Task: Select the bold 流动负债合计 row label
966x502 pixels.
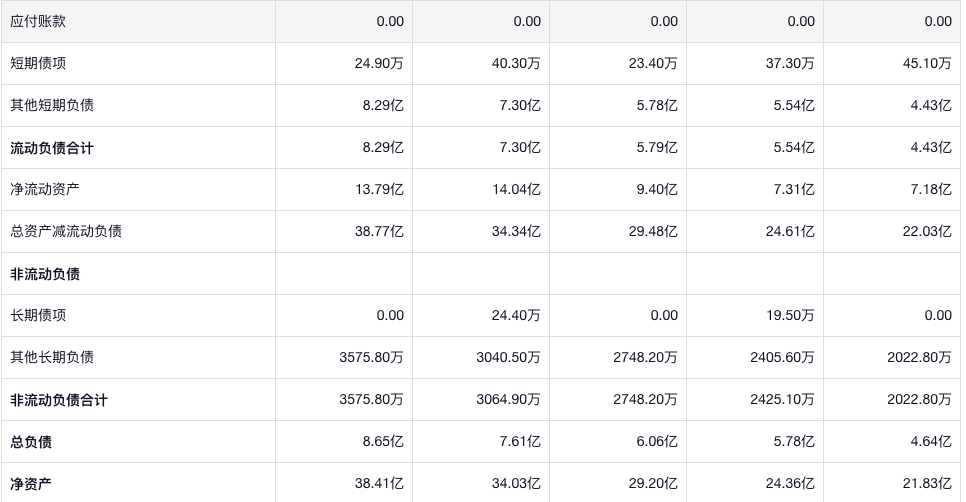Action: tap(52, 148)
